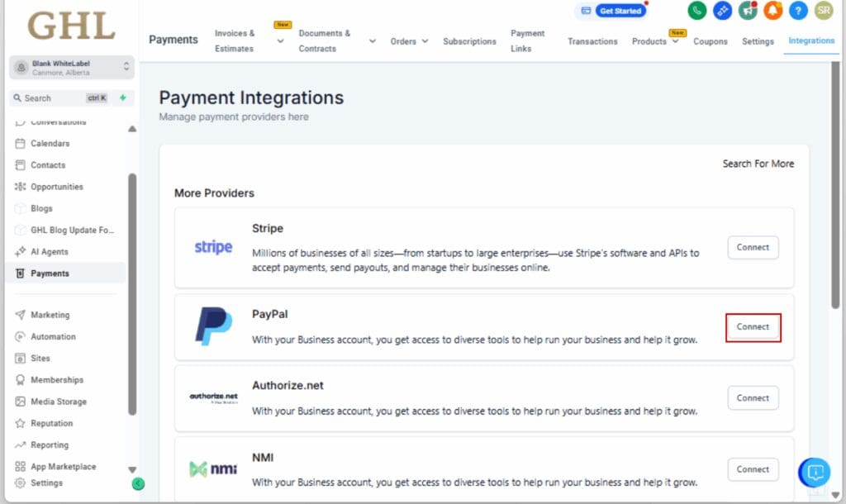Open the phone dialer icon in the header
Viewport: 846px width, 504px height.
pos(696,12)
